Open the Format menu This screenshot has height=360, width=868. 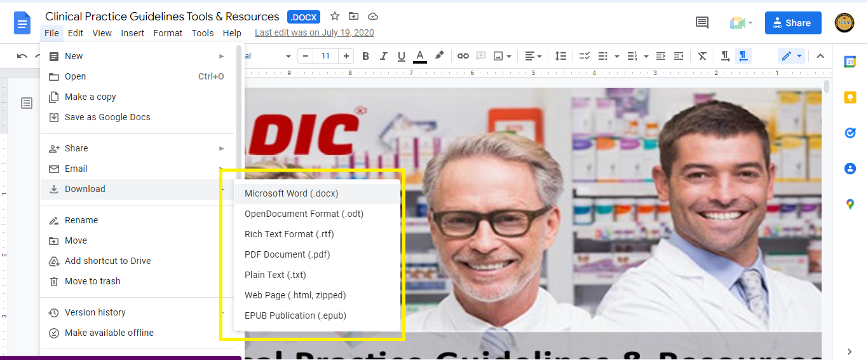(168, 33)
